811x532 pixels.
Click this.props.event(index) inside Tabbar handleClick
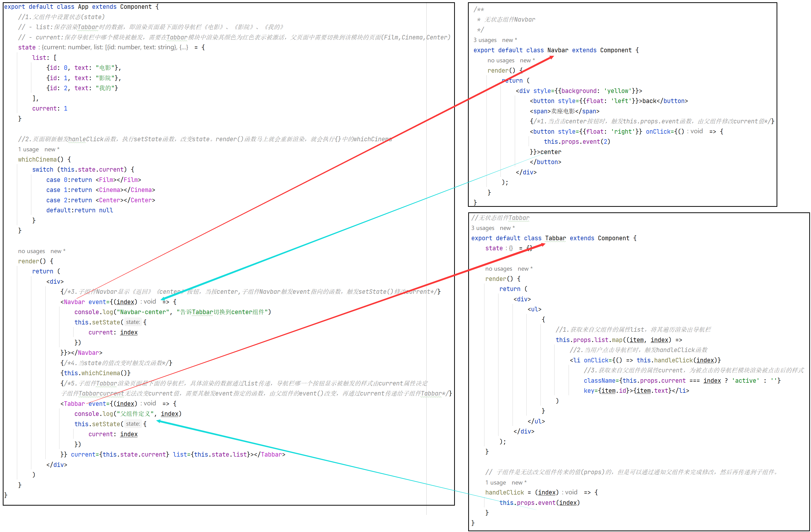coord(539,503)
